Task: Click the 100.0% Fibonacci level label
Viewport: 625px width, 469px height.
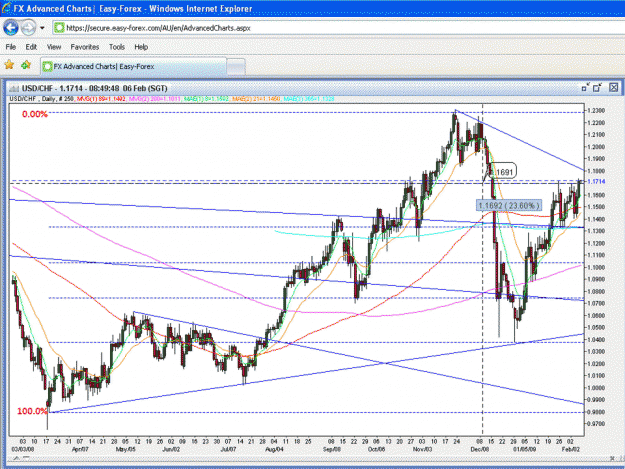Action: tap(32, 411)
